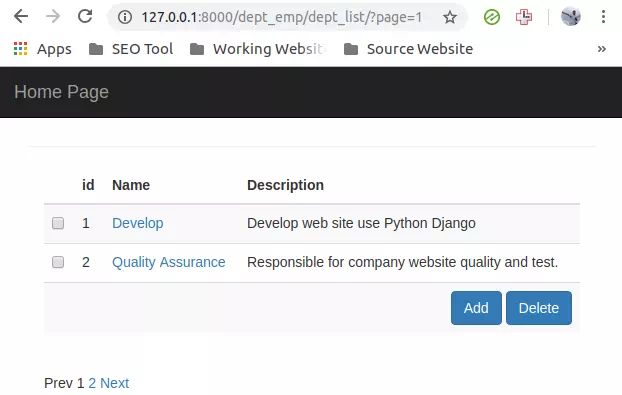
Task: Open the user profile avatar
Action: (571, 17)
